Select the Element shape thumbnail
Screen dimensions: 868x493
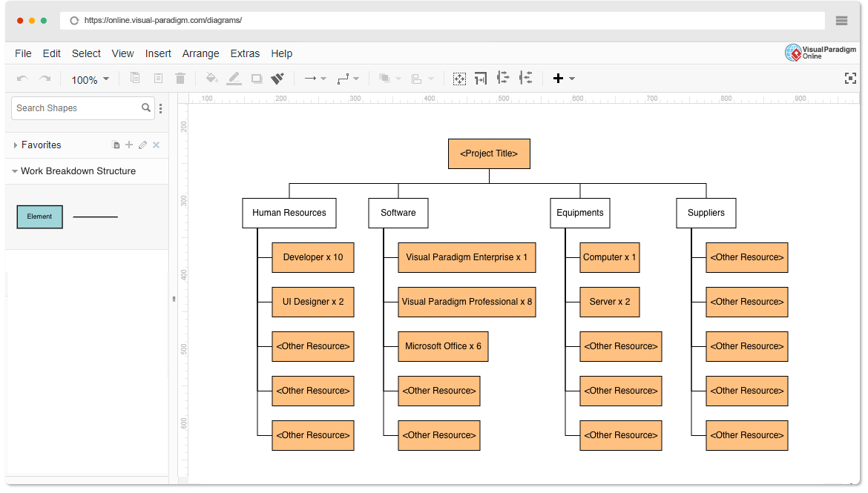pos(40,217)
